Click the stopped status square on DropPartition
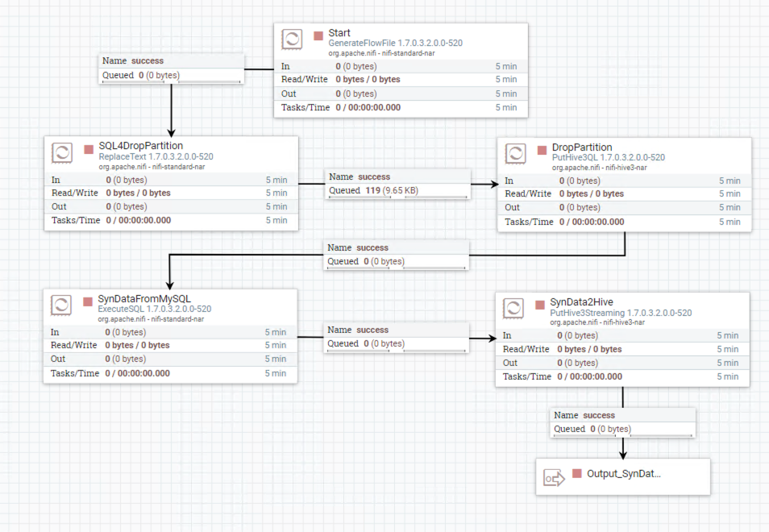The width and height of the screenshot is (769, 532). click(542, 149)
